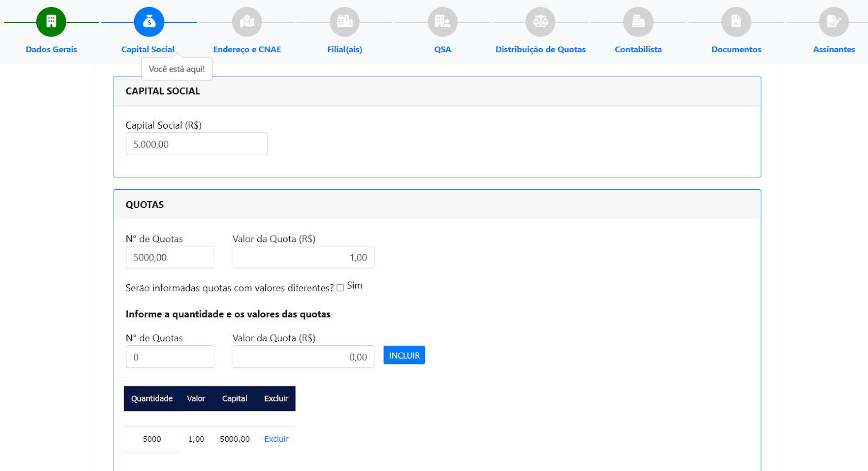Viewport: 868px width, 471px height.
Task: Click the Contabilista cash register icon
Action: (639, 22)
